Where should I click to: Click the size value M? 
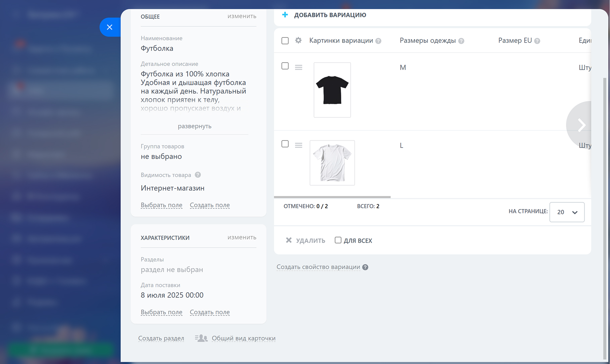[403, 67]
